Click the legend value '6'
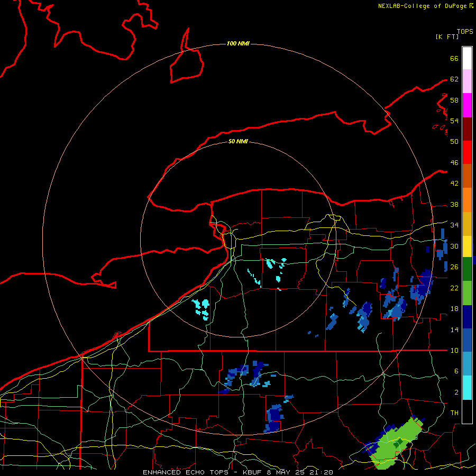 coord(456,371)
